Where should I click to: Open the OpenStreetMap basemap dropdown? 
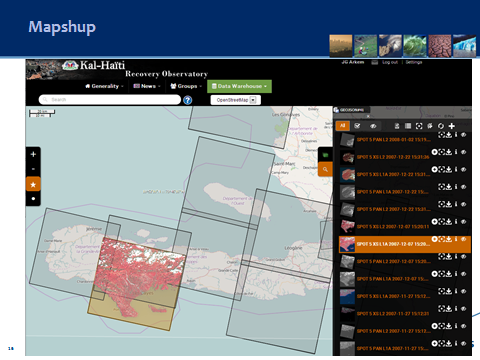click(x=235, y=100)
